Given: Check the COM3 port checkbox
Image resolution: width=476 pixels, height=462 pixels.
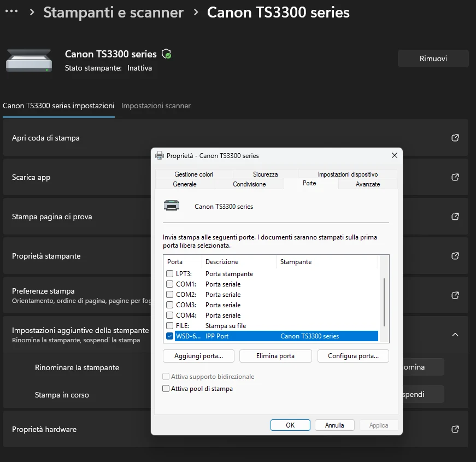Looking at the screenshot, I should (170, 305).
